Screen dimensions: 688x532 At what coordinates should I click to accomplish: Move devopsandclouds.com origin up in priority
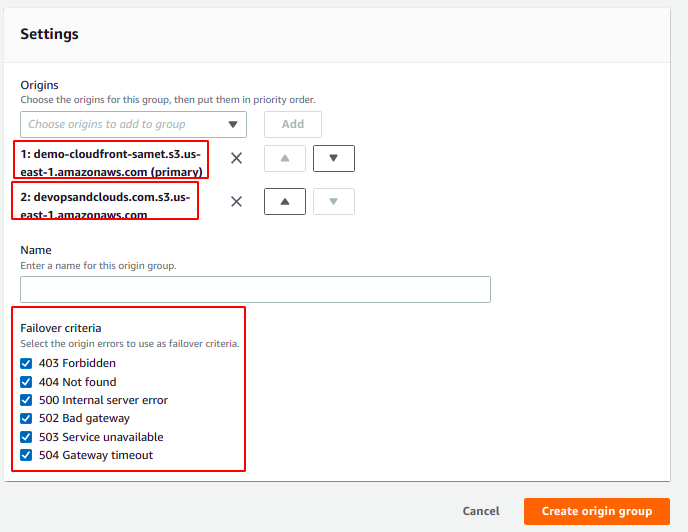coord(285,201)
